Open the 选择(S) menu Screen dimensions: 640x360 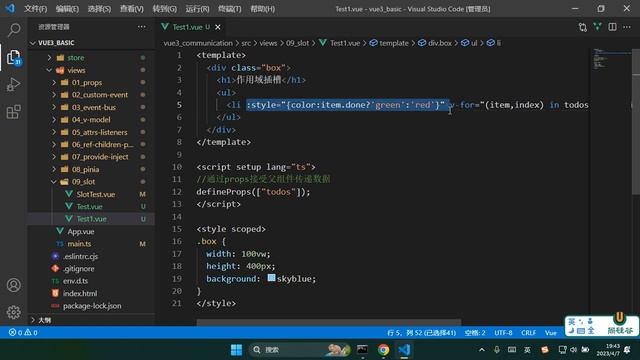coord(99,9)
